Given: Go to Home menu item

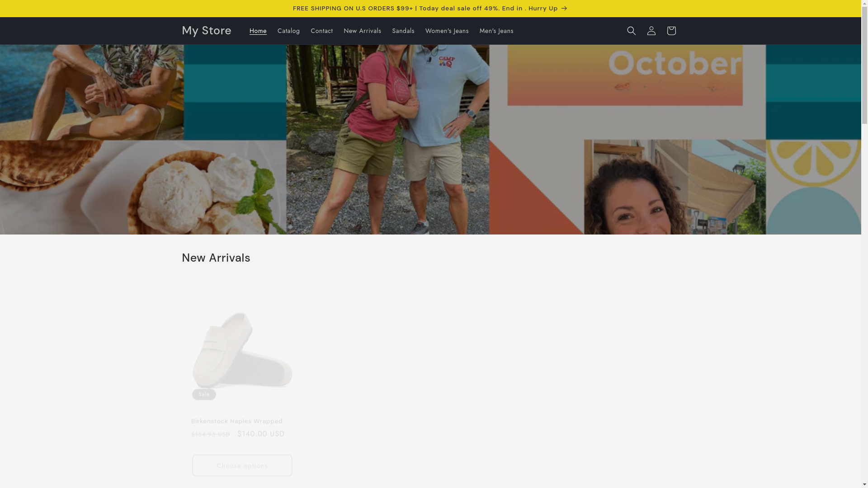Looking at the screenshot, I should point(258,31).
